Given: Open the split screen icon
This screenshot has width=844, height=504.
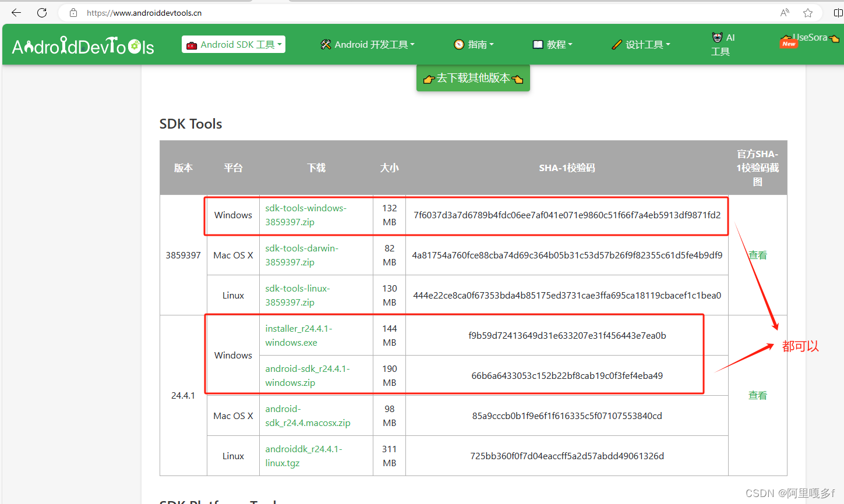Looking at the screenshot, I should click(838, 12).
